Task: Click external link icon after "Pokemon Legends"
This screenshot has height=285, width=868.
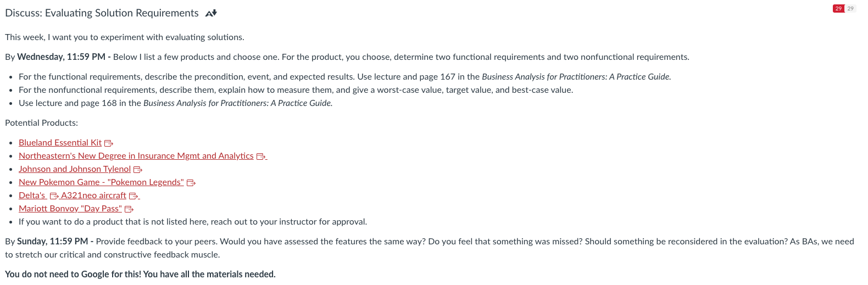Action: 191,183
